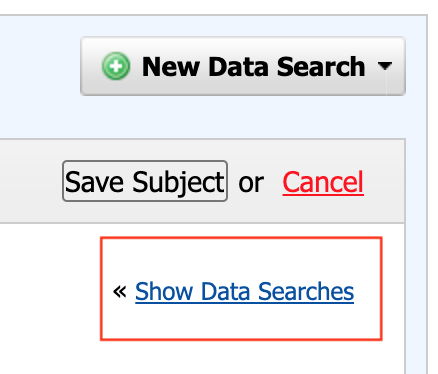438x374 pixels.
Task: Open the New Data Search dropdown arrow
Action: [x=385, y=66]
